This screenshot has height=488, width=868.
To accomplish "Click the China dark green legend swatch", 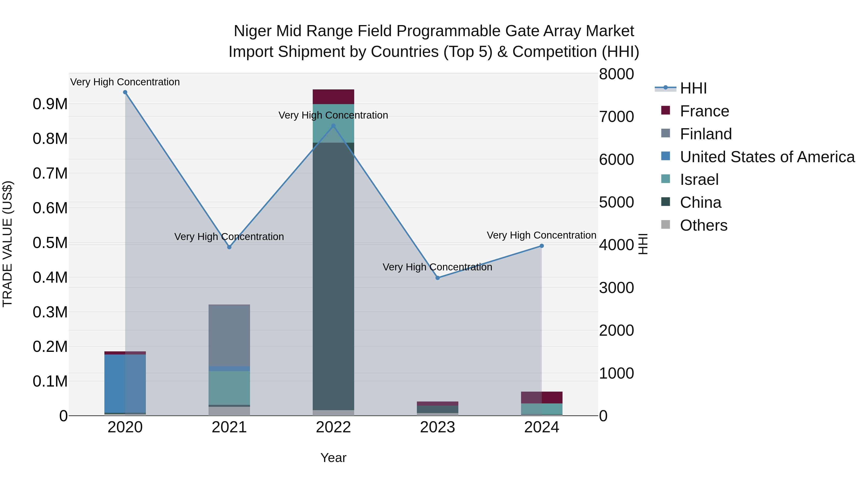I will (x=665, y=202).
